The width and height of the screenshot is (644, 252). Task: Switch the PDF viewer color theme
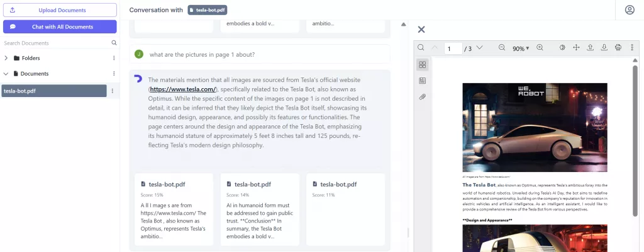point(562,48)
